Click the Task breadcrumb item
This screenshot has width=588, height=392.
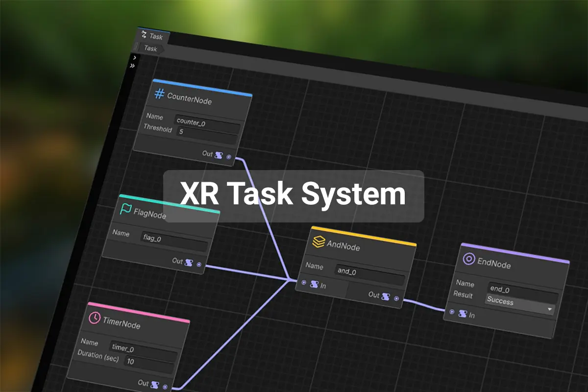pyautogui.click(x=150, y=49)
